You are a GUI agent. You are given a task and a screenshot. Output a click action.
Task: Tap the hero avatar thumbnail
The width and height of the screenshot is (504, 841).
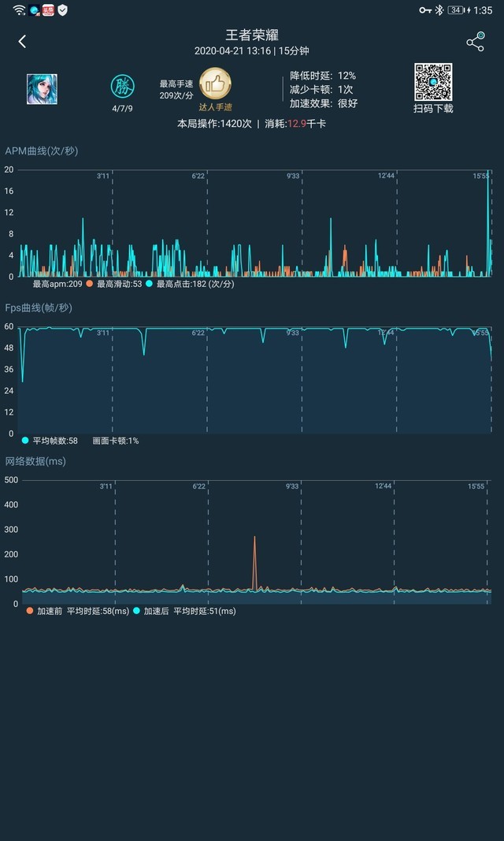[42, 89]
